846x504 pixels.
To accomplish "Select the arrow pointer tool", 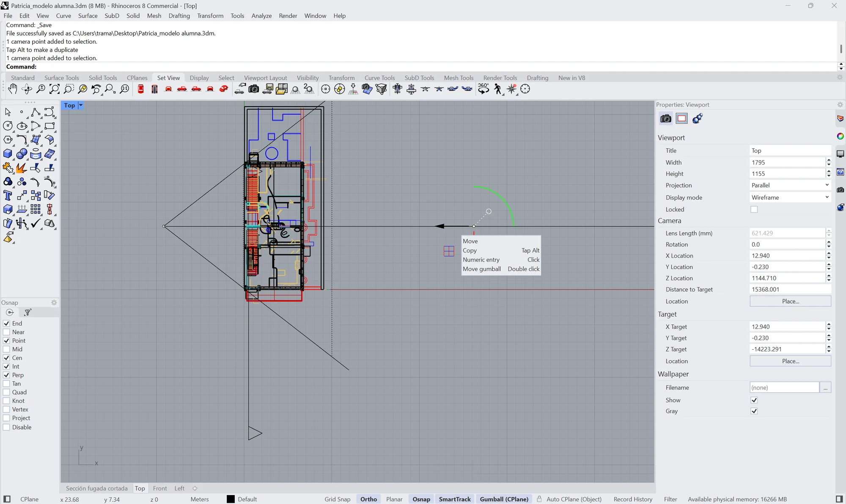I will 8,112.
